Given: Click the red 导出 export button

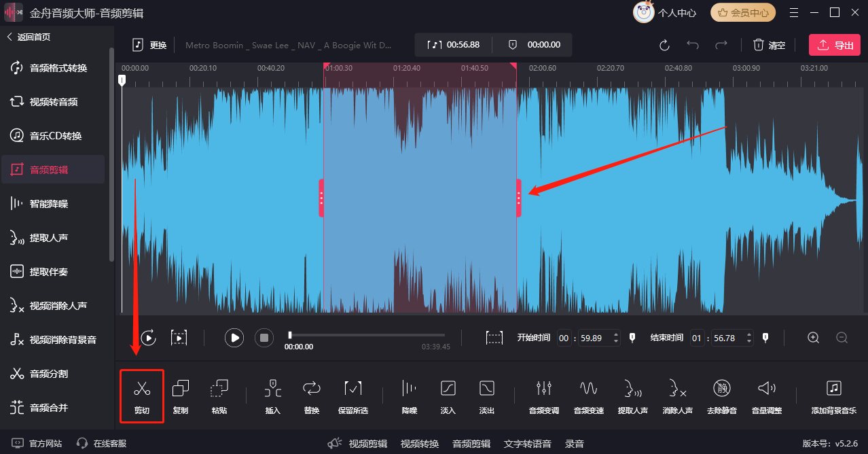Looking at the screenshot, I should [x=835, y=45].
